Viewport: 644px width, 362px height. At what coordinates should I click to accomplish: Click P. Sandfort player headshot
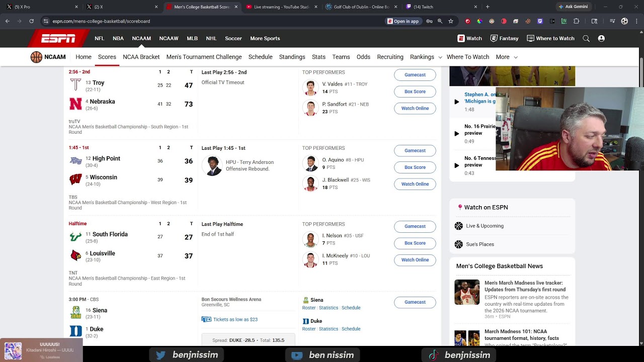(x=310, y=108)
